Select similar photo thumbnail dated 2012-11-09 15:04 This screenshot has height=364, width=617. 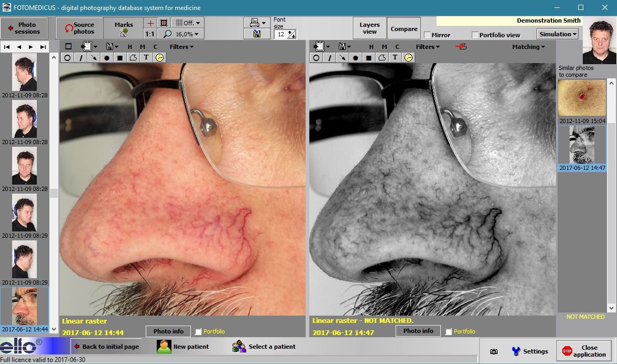point(582,98)
